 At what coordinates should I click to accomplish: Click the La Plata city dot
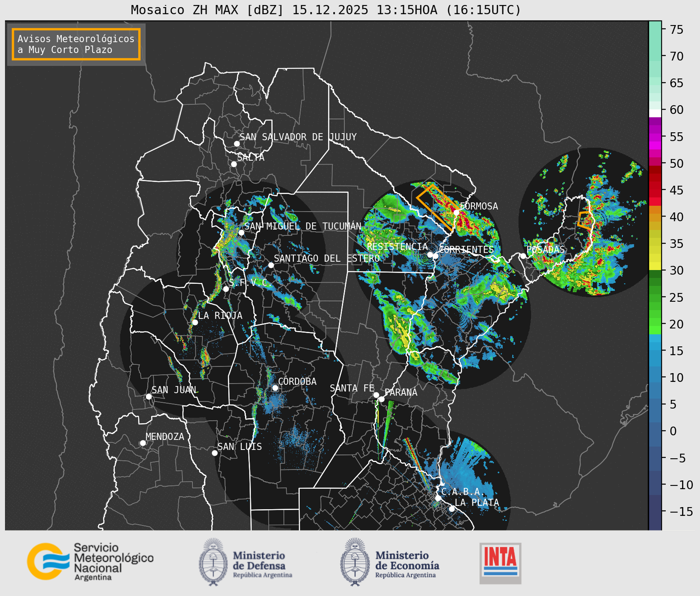point(452,509)
